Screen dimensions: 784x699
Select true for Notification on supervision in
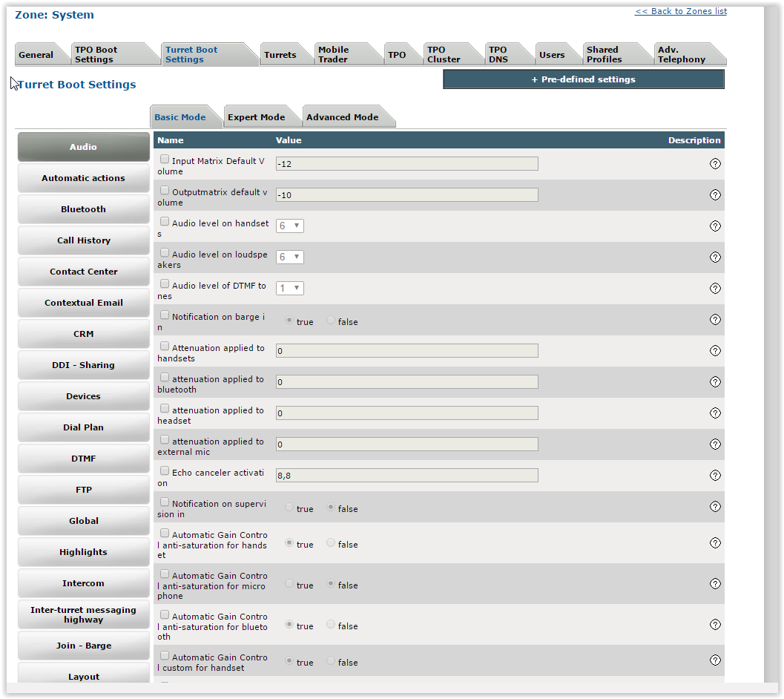pyautogui.click(x=289, y=507)
